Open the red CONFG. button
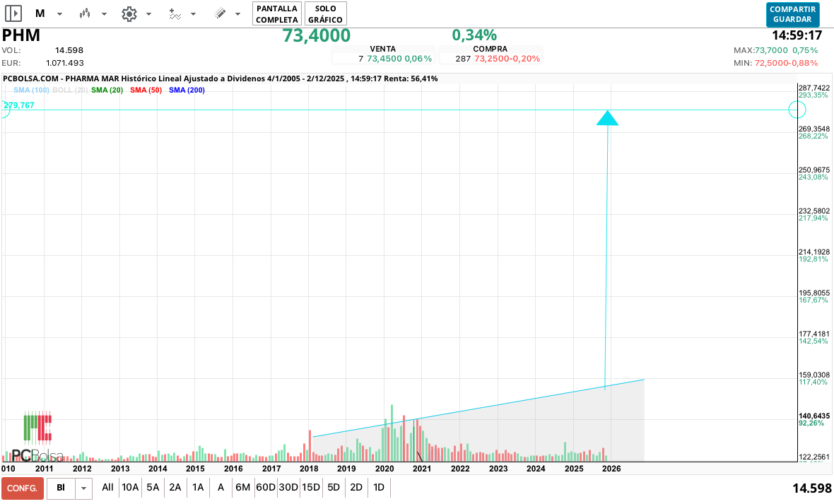This screenshot has height=504, width=834. coord(22,488)
